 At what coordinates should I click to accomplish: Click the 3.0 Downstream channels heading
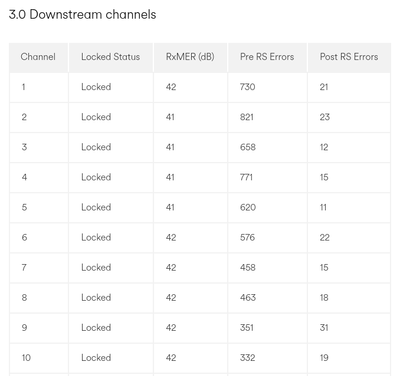coord(82,15)
